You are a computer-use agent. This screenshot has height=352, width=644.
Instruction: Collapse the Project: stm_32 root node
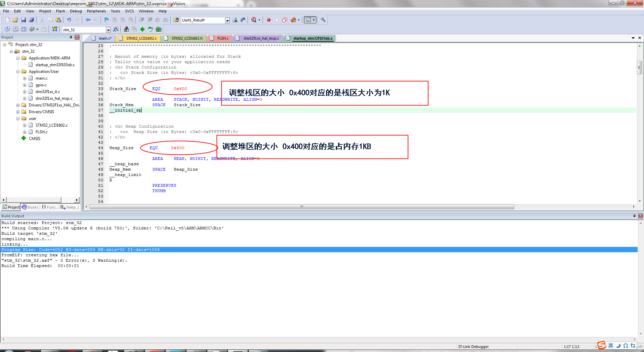pos(4,45)
